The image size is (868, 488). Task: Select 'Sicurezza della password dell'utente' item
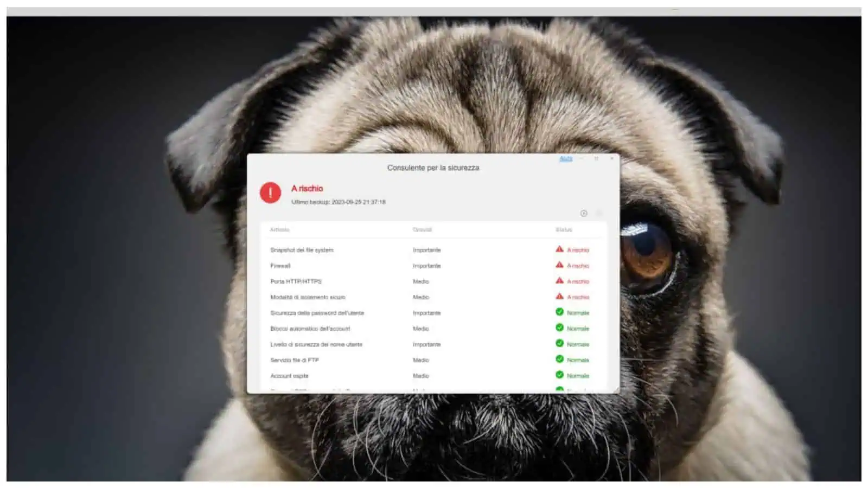pyautogui.click(x=317, y=313)
